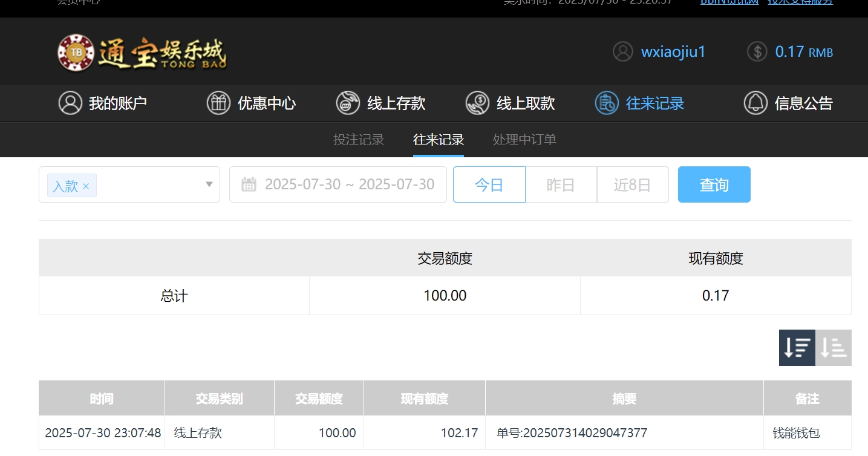Select the 今日 date range option
Screen dimensions: 868x456
[489, 184]
